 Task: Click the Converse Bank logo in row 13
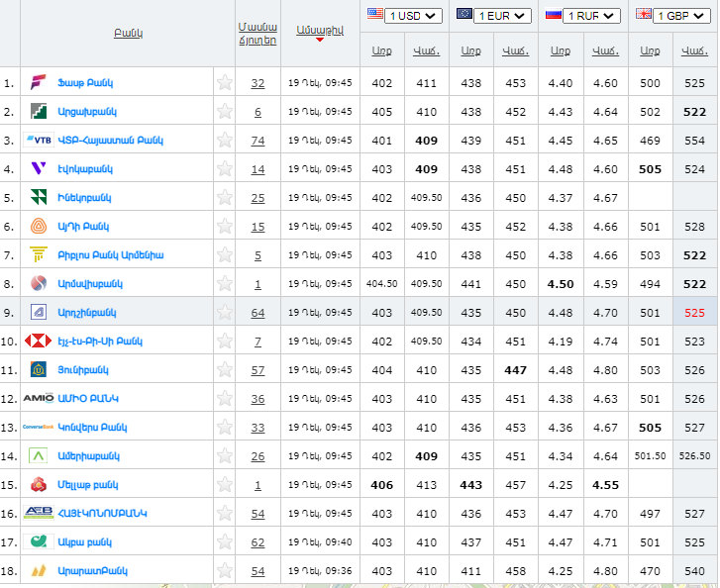(39, 427)
